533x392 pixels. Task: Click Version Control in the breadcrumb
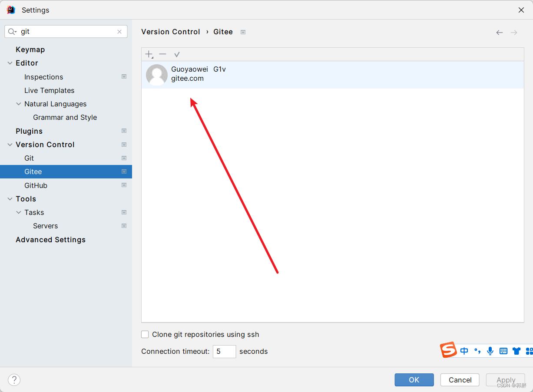171,32
